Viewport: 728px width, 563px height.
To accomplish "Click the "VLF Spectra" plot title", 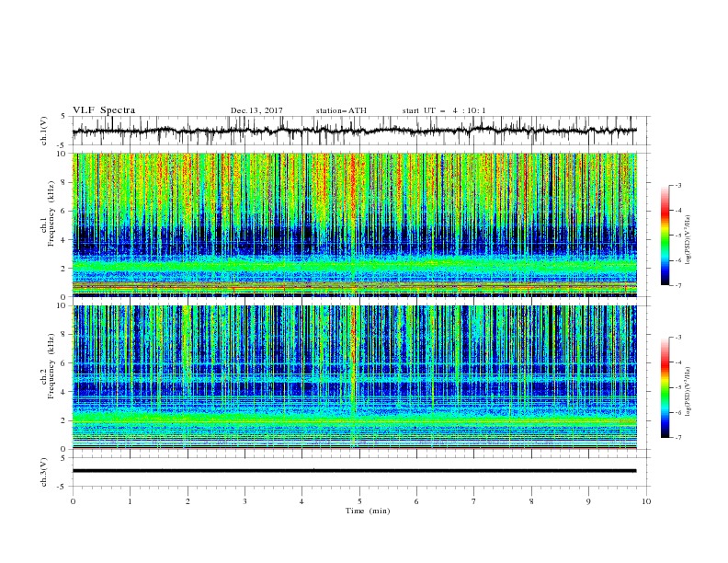I will tap(104, 110).
